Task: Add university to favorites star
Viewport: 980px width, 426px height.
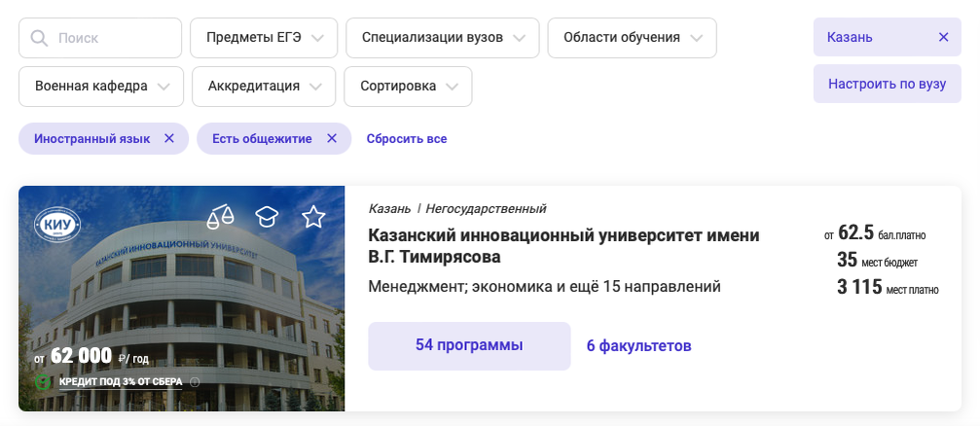Action: click(x=313, y=217)
